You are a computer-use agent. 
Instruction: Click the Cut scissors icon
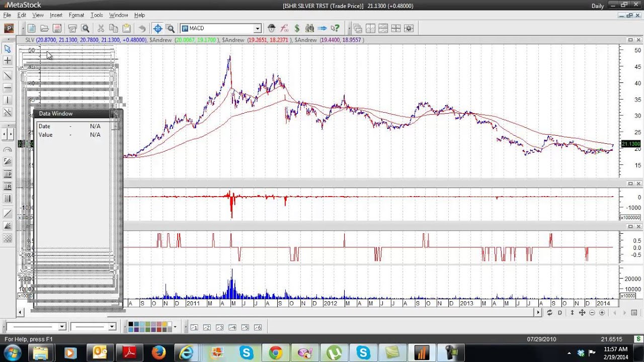(101, 29)
